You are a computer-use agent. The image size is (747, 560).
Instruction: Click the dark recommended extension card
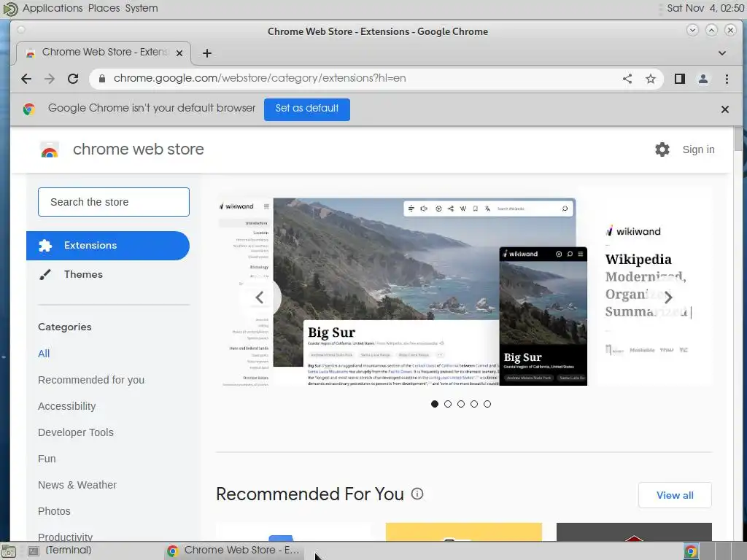click(x=634, y=532)
